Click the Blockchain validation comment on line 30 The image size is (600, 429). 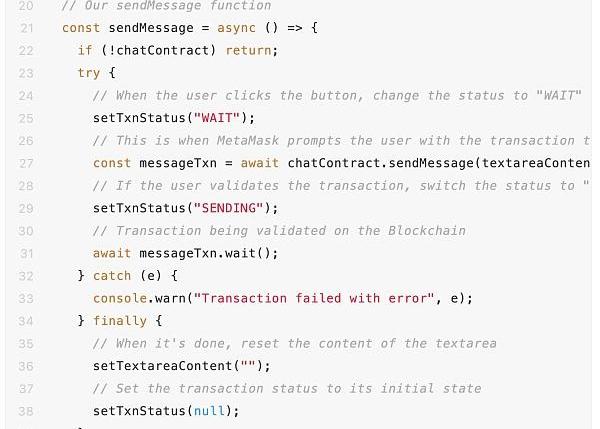click(279, 231)
